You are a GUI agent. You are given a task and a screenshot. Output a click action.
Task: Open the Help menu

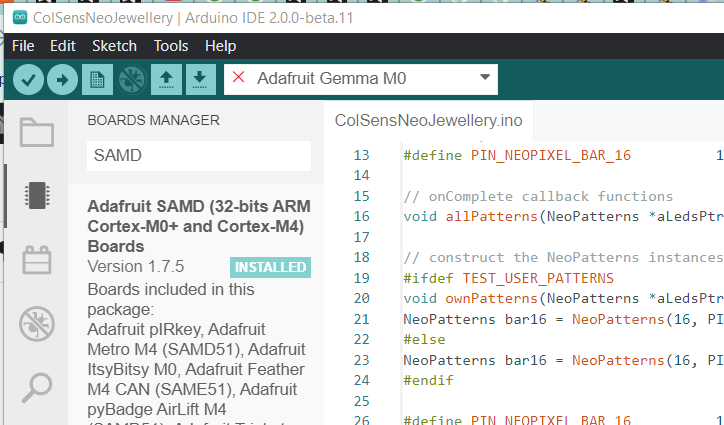(220, 46)
